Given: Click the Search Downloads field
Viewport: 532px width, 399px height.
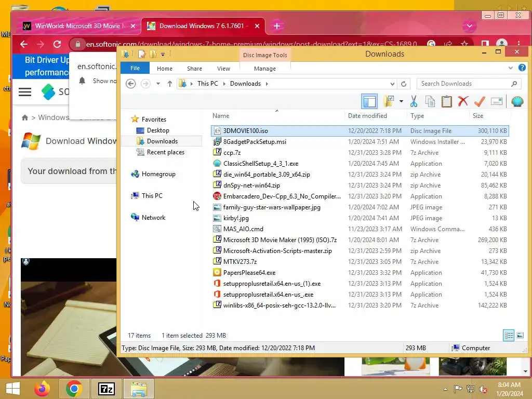Looking at the screenshot, I should pyautogui.click(x=469, y=84).
